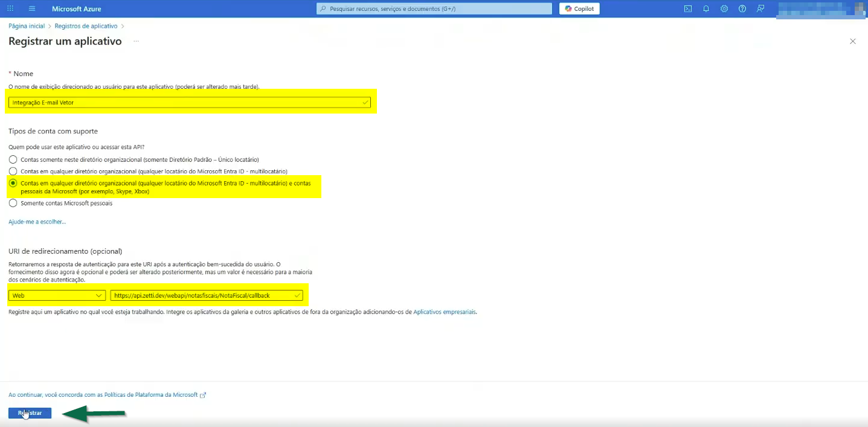The width and height of the screenshot is (868, 427).
Task: Expand the Web platform dropdown
Action: [57, 295]
